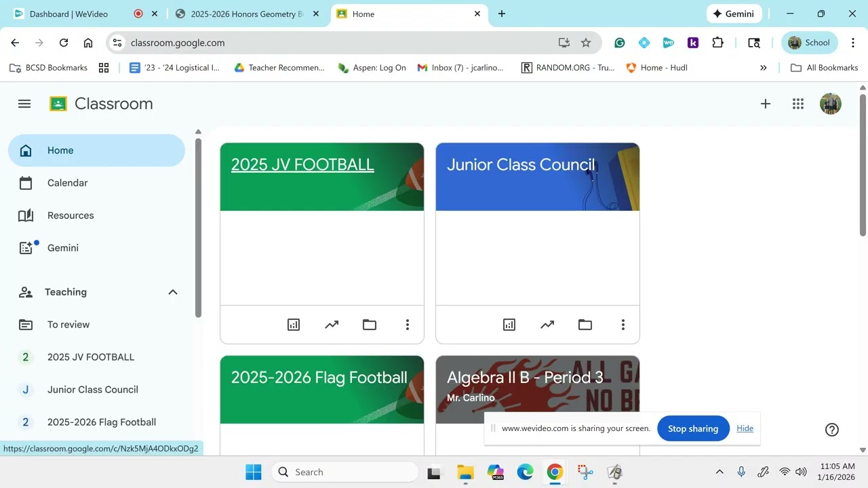Viewport: 868px width, 488px height.
Task: Open the RANDOM.ORG bookmark
Action: pos(568,68)
